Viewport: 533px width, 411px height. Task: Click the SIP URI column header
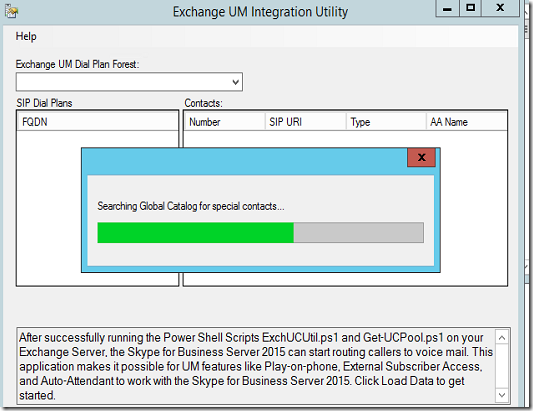pos(305,122)
